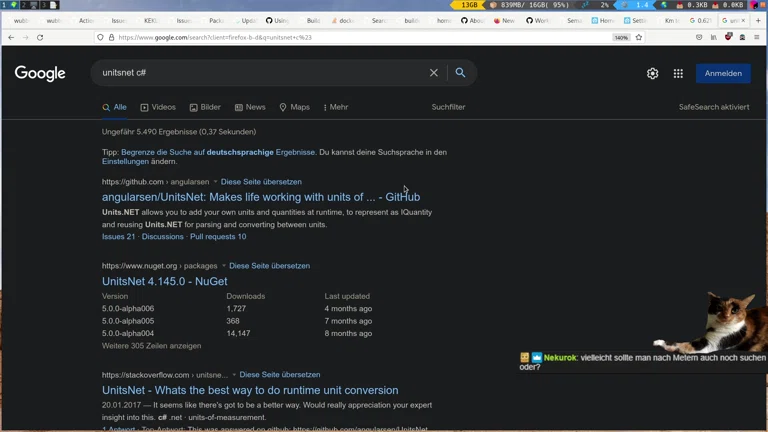Select the News search tab
This screenshot has width=768, height=432.
250,107
